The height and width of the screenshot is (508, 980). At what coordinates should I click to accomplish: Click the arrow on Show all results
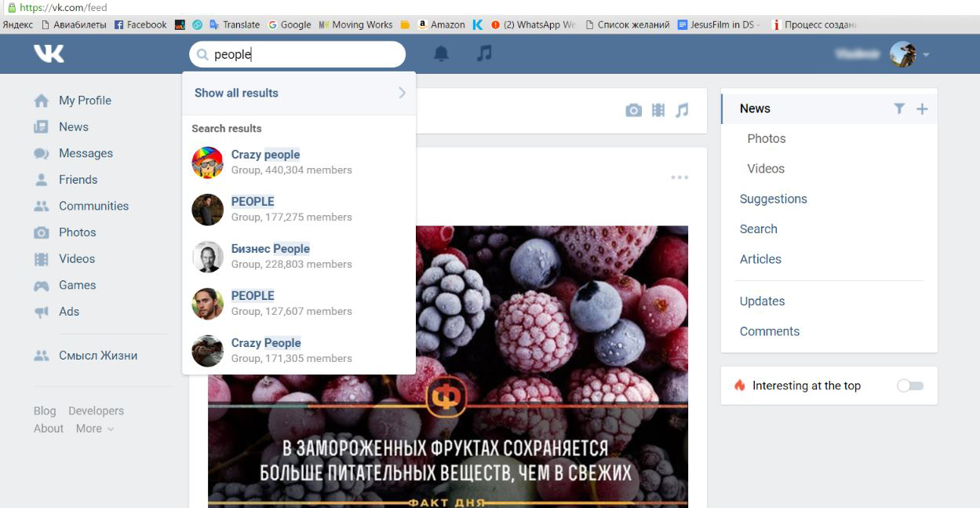coord(402,93)
